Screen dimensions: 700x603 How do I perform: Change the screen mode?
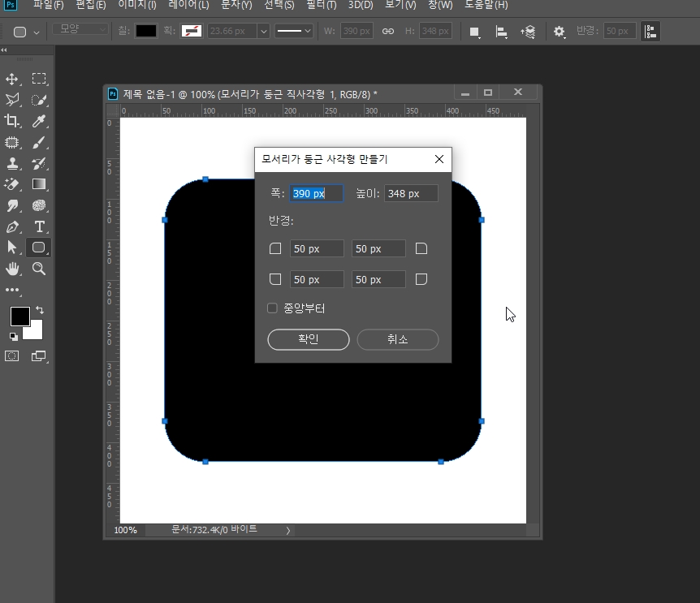[x=39, y=356]
